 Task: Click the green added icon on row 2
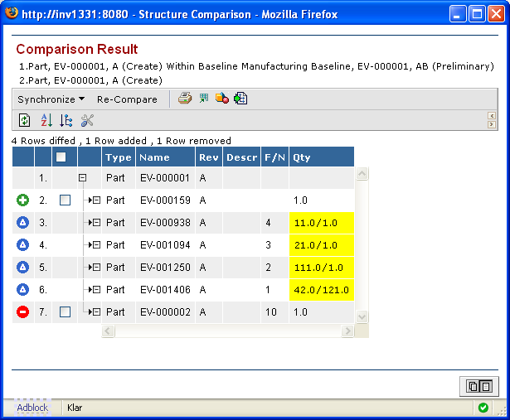(22, 200)
